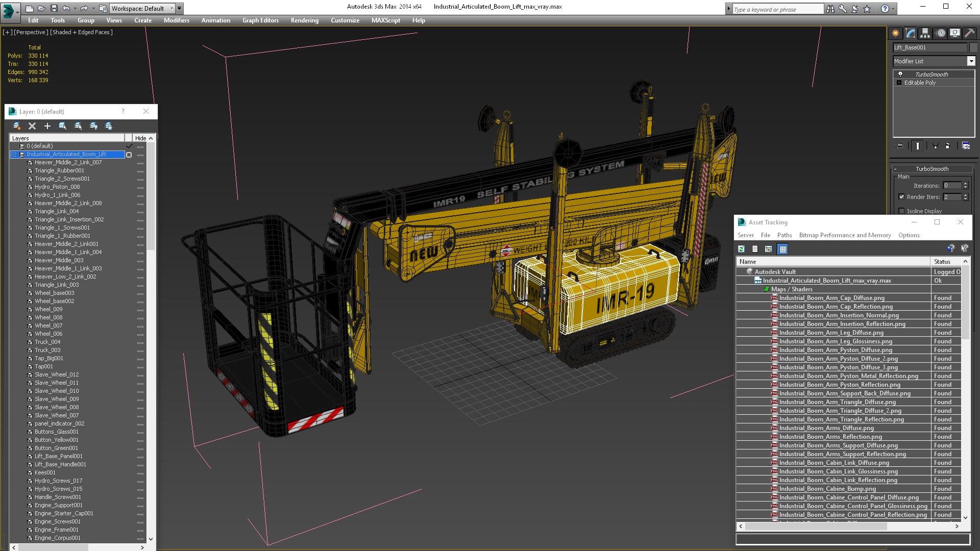This screenshot has height=551, width=980.
Task: Redo the last scene operation
Action: pos(84,8)
